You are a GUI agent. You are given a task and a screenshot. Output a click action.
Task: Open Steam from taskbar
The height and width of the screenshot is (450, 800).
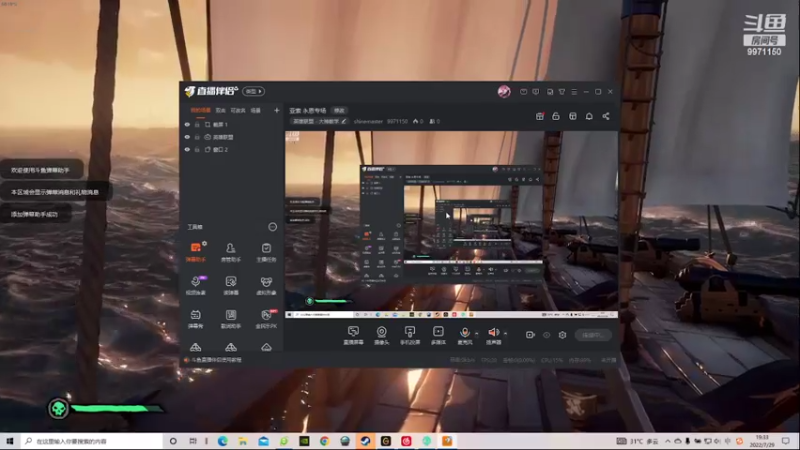(x=365, y=441)
